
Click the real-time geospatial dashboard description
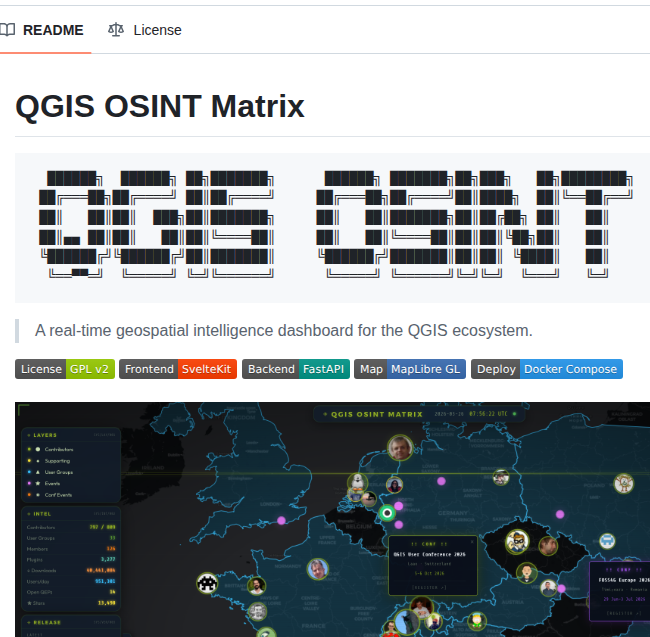[284, 331]
